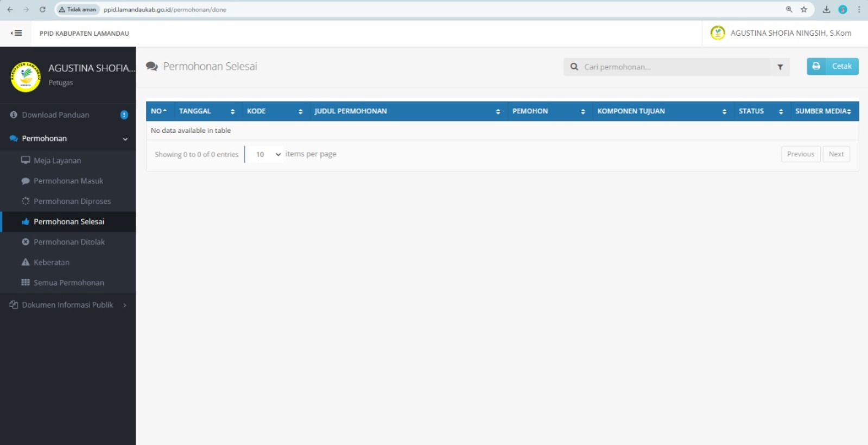Image resolution: width=868 pixels, height=445 pixels.
Task: Click the Lamandau logo in the sidebar
Action: (x=26, y=77)
